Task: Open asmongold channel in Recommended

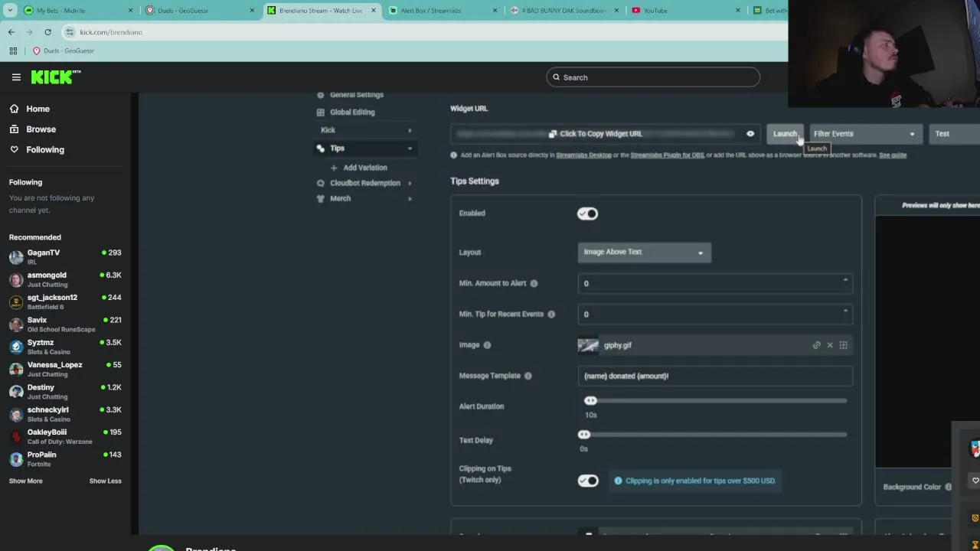Action: pos(65,279)
